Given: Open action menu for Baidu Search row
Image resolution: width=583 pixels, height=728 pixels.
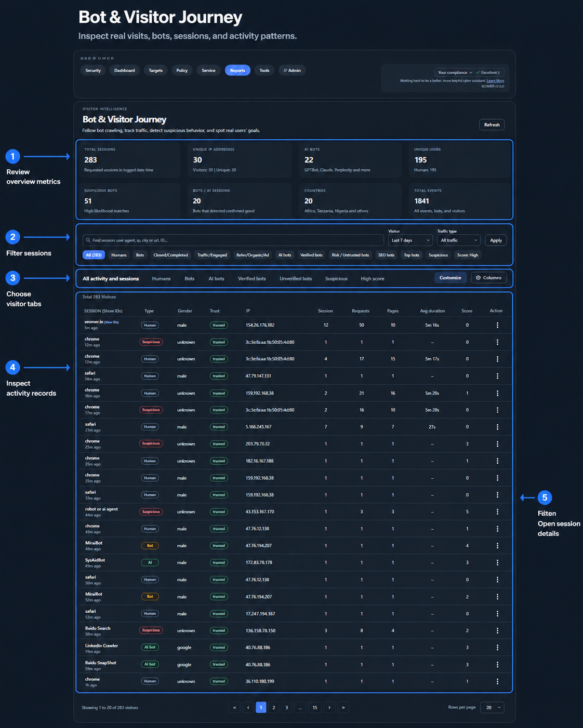Looking at the screenshot, I should 497,630.
